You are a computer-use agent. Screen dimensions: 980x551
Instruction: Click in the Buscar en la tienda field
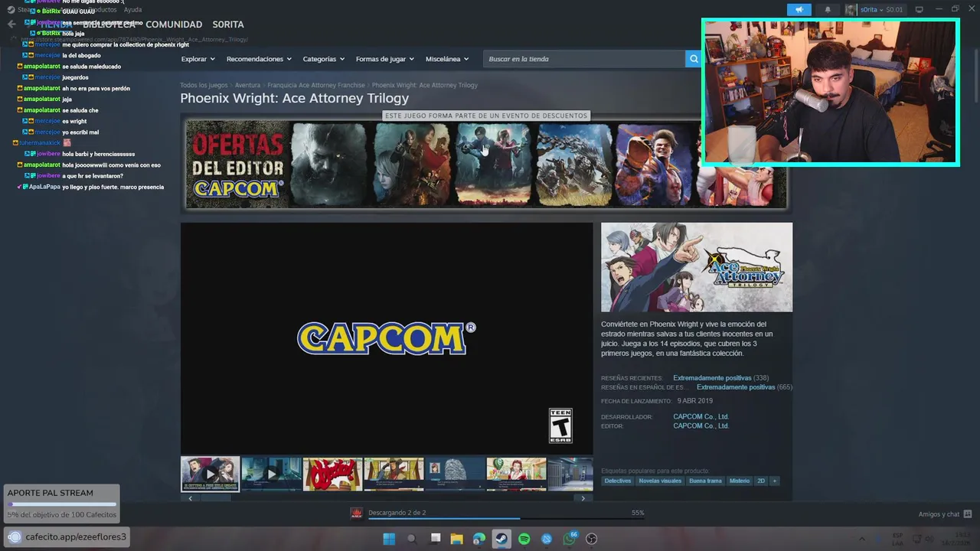pos(583,59)
